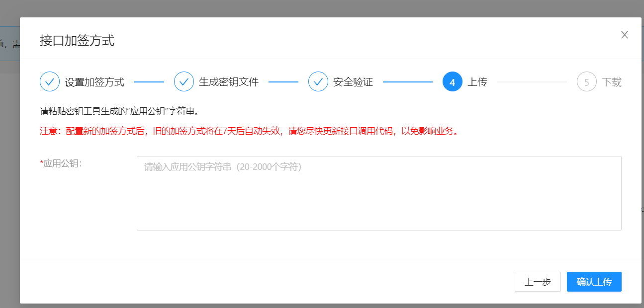This screenshot has height=308, width=644.
Task: Click the *应用公钥 field label
Action: pos(61,163)
